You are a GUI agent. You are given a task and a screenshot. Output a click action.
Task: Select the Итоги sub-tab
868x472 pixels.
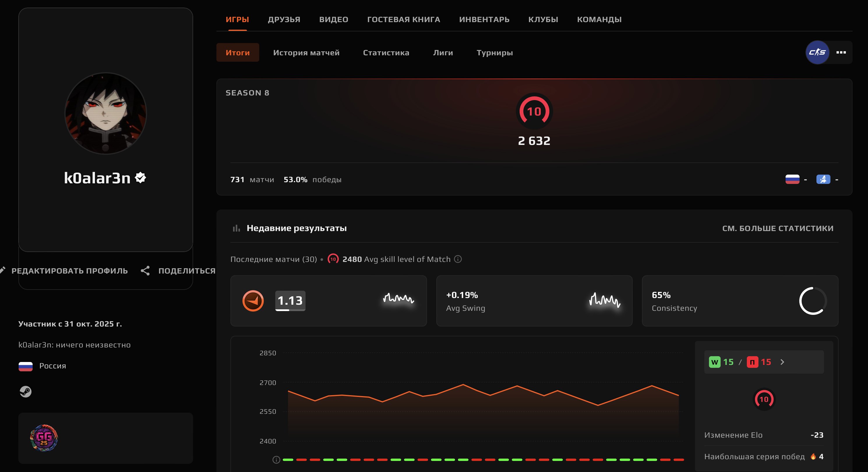238,52
